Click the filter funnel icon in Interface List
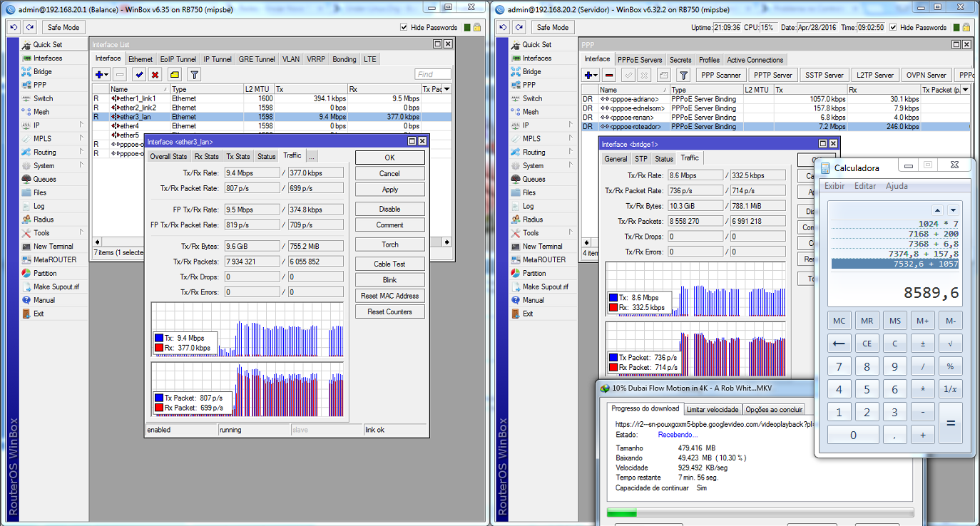 (193, 75)
